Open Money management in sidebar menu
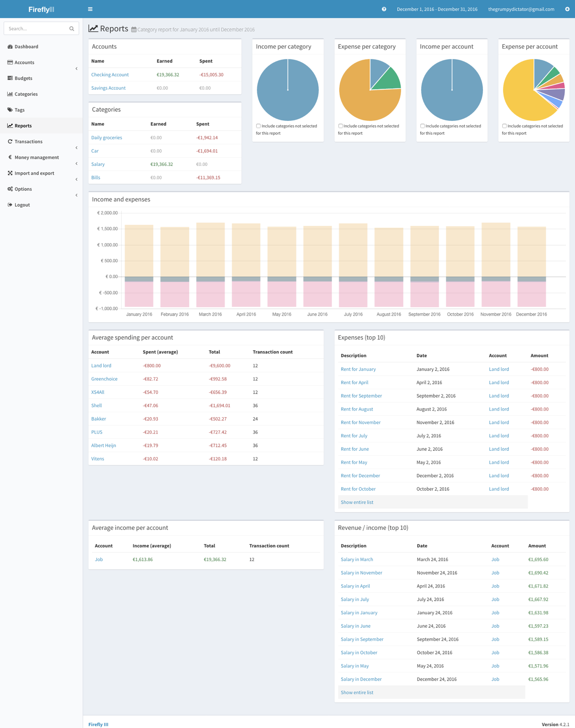The width and height of the screenshot is (575, 728). (x=36, y=157)
